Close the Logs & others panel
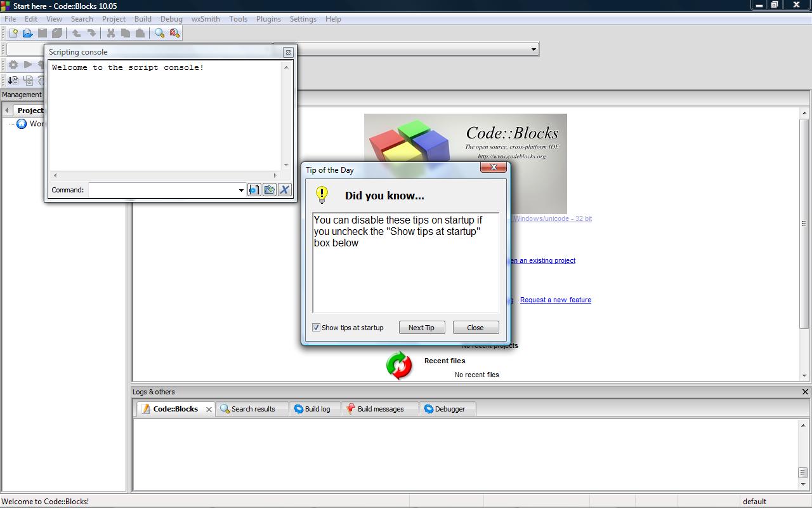The image size is (812, 508). pyautogui.click(x=805, y=392)
